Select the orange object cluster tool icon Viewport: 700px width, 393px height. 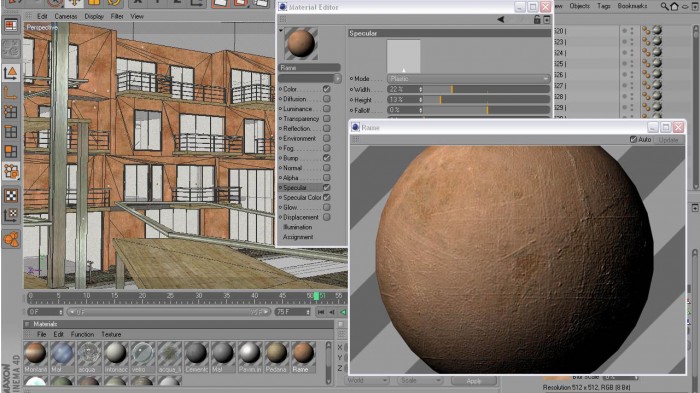tap(11, 239)
